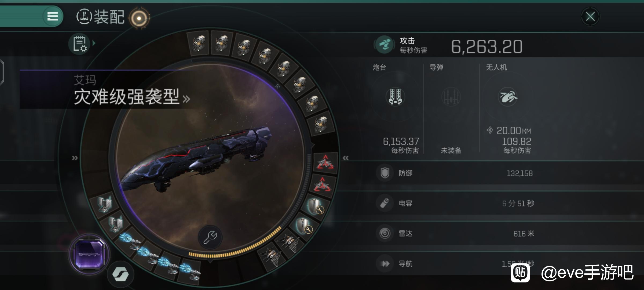Open the purple ship skin thumbnail
The height and width of the screenshot is (290, 644).
point(89,254)
